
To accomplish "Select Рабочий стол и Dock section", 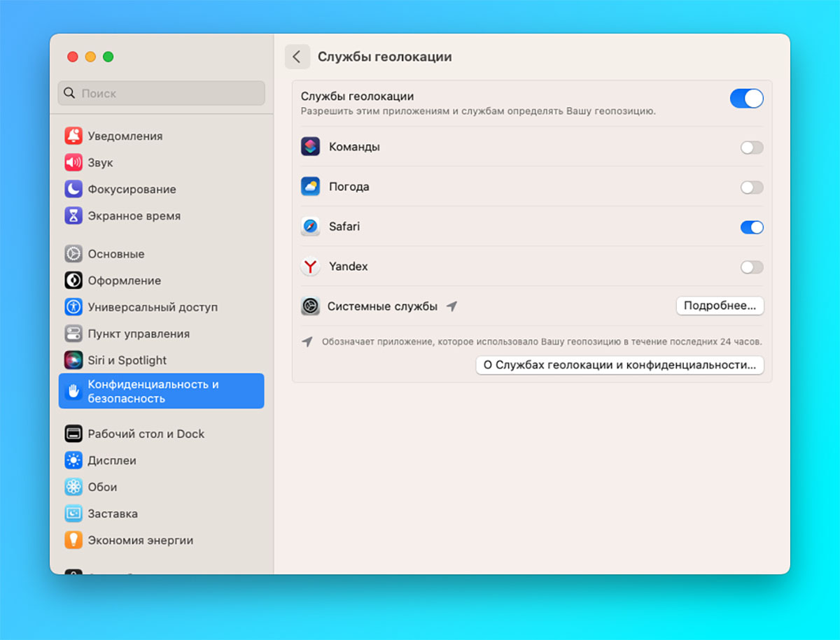I will 146,434.
